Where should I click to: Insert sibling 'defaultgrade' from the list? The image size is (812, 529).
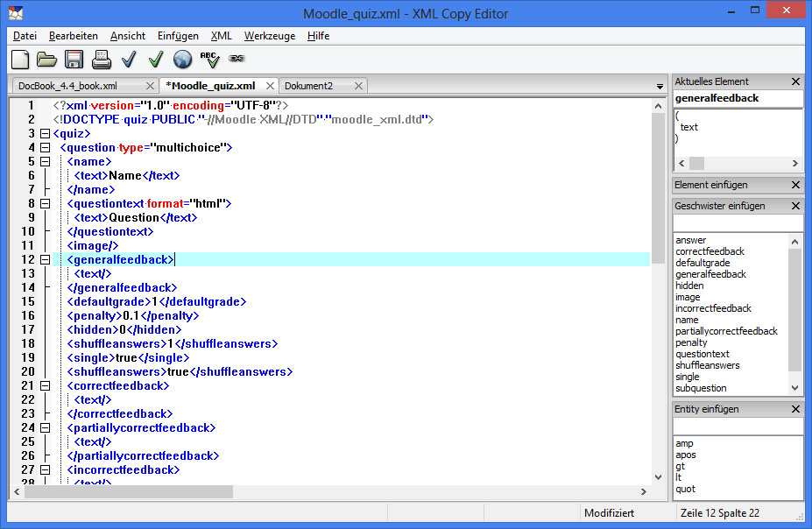click(703, 263)
